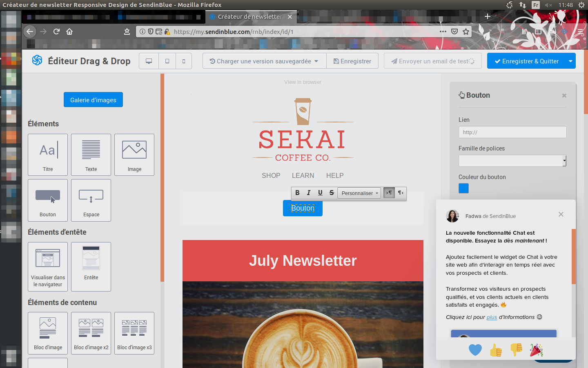Image resolution: width=588 pixels, height=368 pixels.
Task: Add a Bloc d'image x3 element
Action: click(x=134, y=333)
